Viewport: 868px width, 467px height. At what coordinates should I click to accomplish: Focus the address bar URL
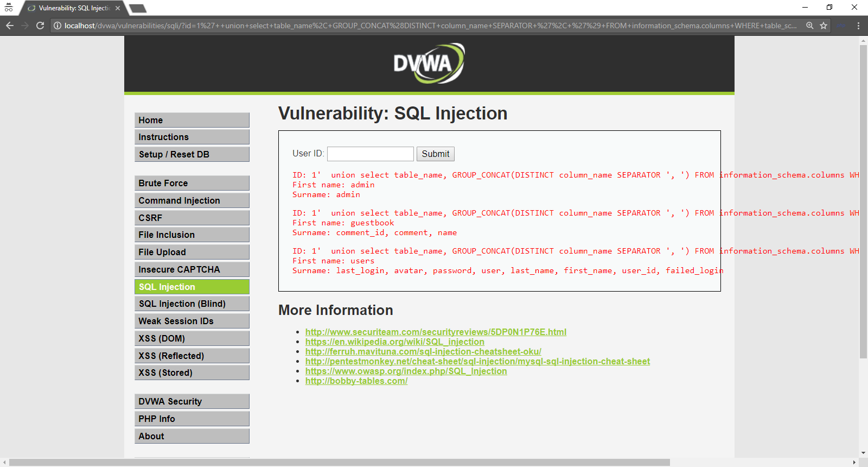(430, 26)
